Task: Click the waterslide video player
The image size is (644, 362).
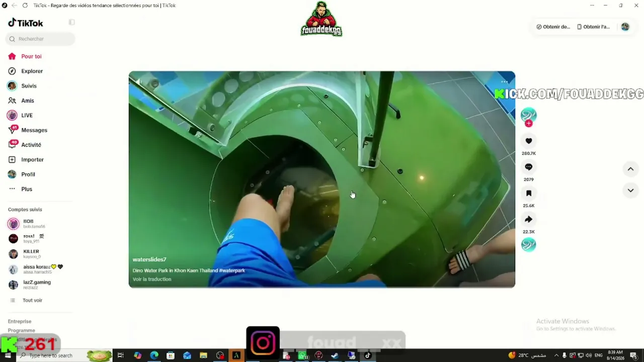Action: [x=322, y=179]
